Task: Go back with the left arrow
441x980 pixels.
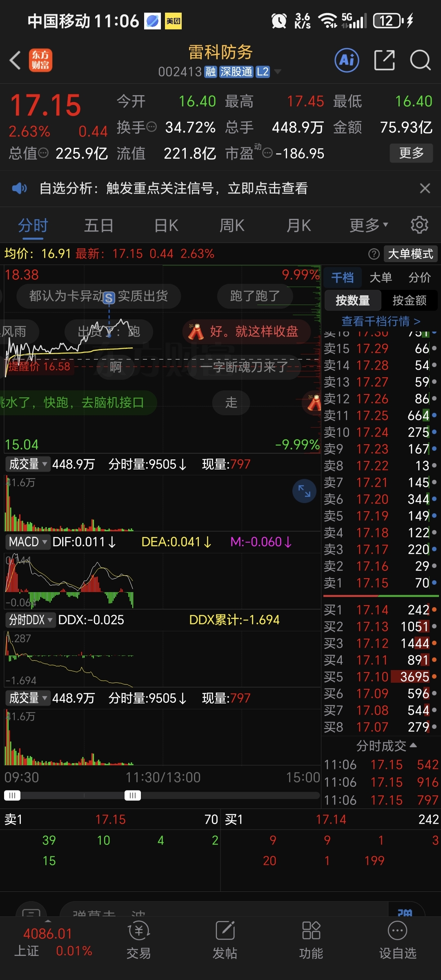Action: 16,60
